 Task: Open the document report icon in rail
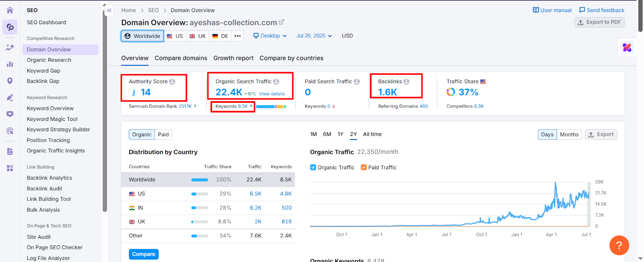10,151
